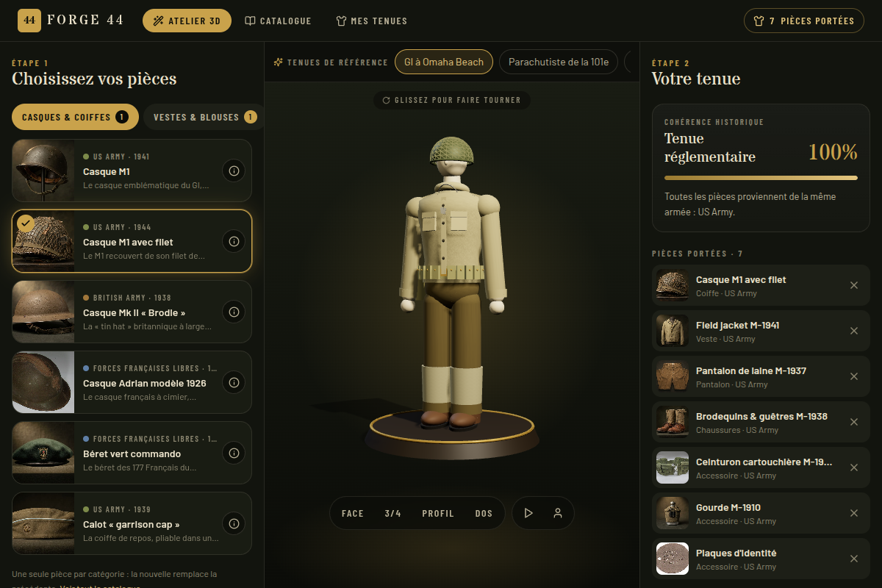This screenshot has height=588, width=882.
Task: Show info for Casque Mk II Brodie
Action: click(x=234, y=312)
